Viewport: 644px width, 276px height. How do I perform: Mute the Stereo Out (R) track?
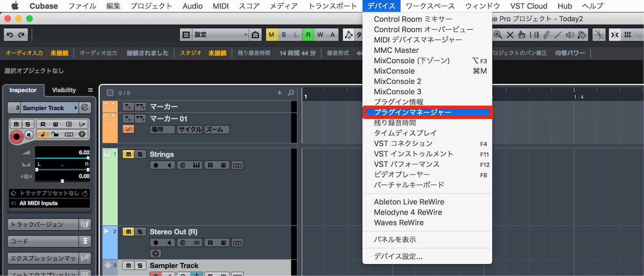pos(128,232)
